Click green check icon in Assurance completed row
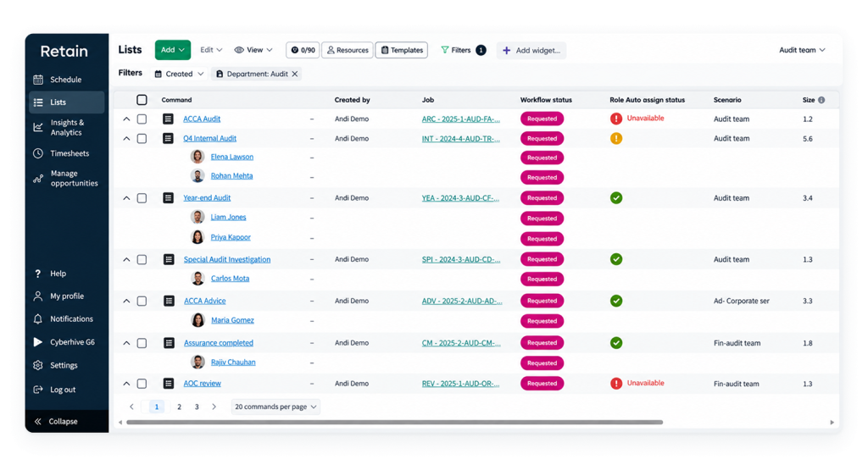 pyautogui.click(x=616, y=343)
